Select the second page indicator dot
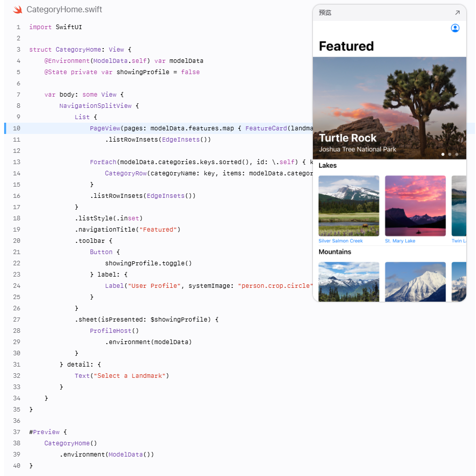The height and width of the screenshot is (476, 476). (449, 154)
